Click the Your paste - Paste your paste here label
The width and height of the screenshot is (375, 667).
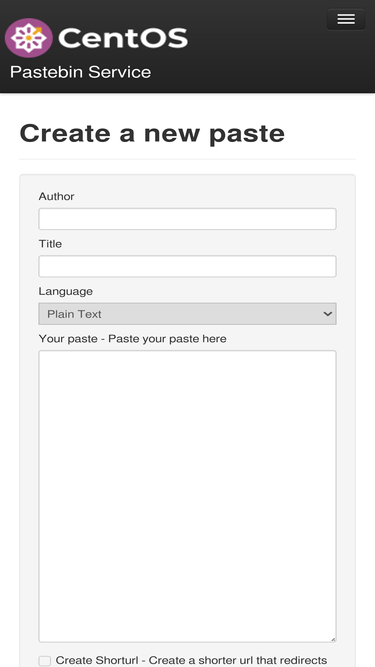point(133,339)
